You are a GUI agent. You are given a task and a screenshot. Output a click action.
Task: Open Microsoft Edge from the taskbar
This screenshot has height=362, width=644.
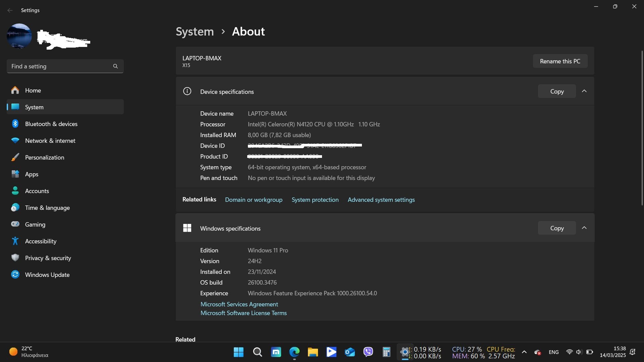(x=294, y=352)
